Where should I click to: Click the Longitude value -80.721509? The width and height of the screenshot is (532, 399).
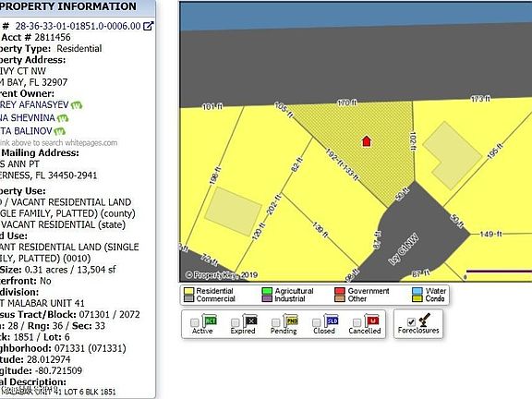58,370
